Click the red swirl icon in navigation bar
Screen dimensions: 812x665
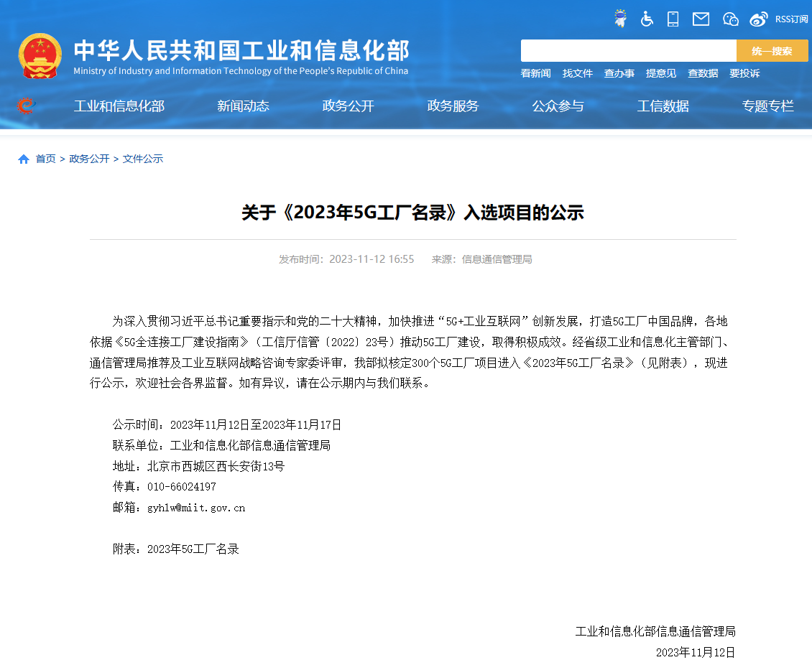pyautogui.click(x=26, y=106)
